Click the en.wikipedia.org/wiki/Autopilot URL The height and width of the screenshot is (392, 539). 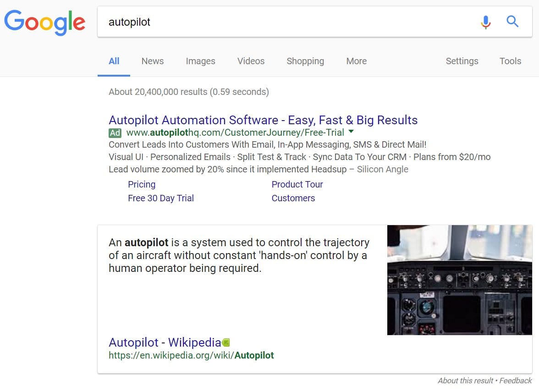point(191,356)
